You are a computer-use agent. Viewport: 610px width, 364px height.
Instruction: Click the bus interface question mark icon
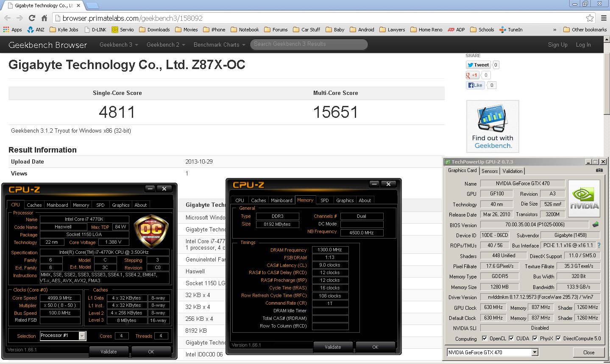click(x=599, y=245)
